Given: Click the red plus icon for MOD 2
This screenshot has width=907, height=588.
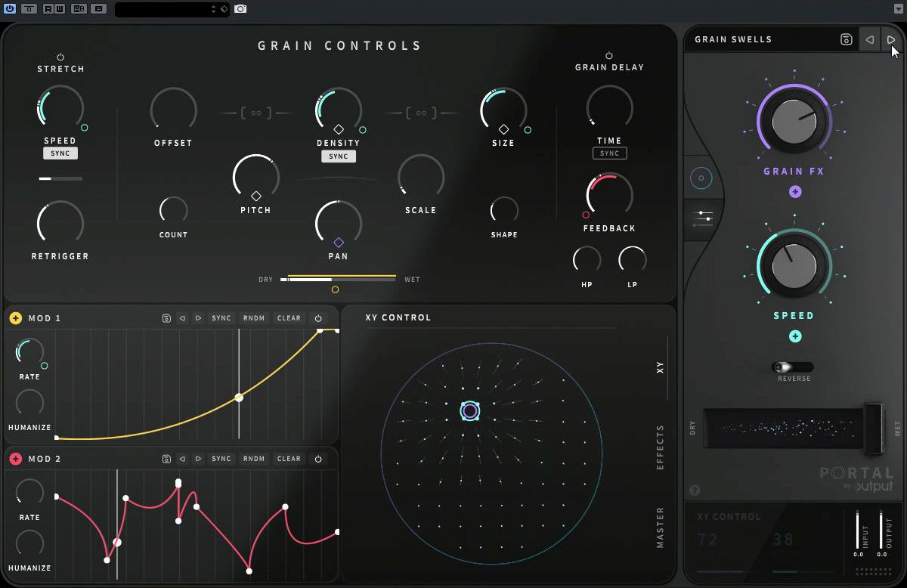Looking at the screenshot, I should coord(15,459).
